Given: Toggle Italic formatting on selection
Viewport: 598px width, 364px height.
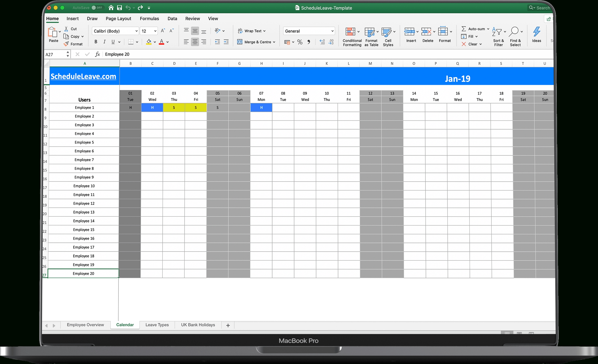Looking at the screenshot, I should [x=105, y=41].
